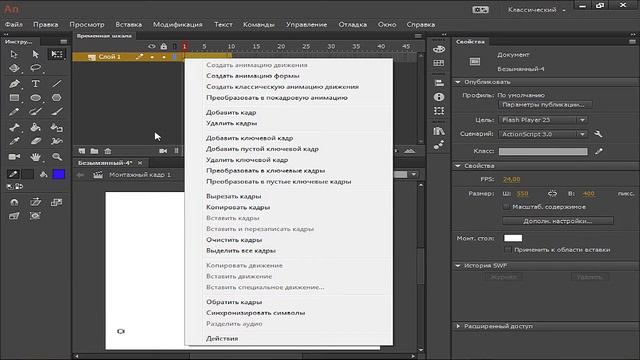Screen dimensions: 640x360
Task: Select the Eyedropper tool
Action: [x=14, y=141]
